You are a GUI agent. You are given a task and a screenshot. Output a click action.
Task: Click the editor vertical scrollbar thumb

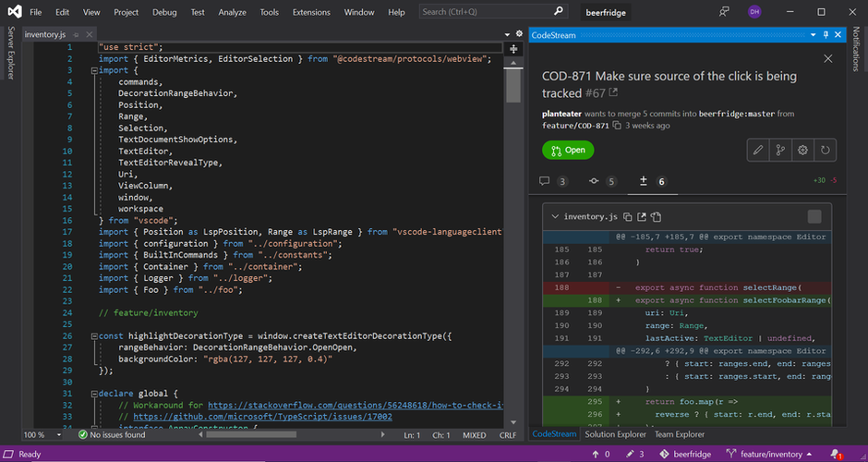pos(513,86)
